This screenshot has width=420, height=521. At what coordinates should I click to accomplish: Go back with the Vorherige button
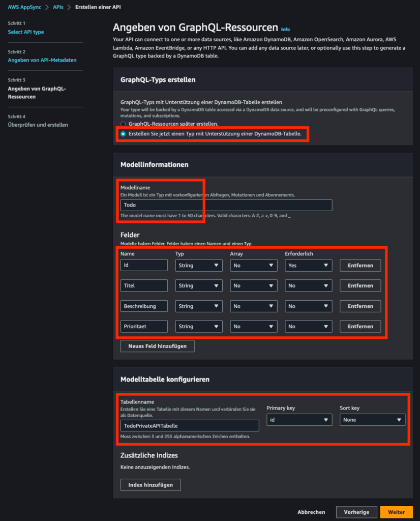tap(356, 512)
